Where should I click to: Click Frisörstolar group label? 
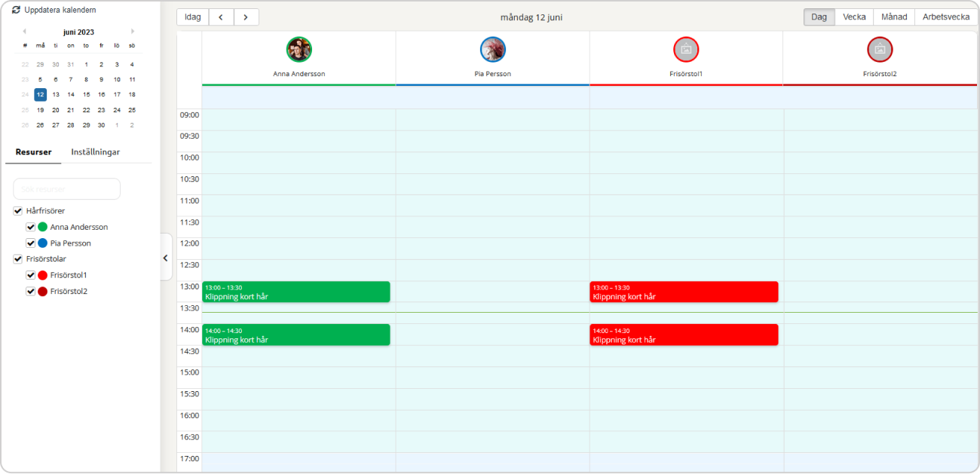click(46, 259)
